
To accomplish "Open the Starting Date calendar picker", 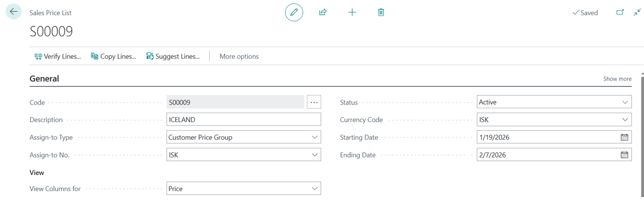I will (624, 138).
